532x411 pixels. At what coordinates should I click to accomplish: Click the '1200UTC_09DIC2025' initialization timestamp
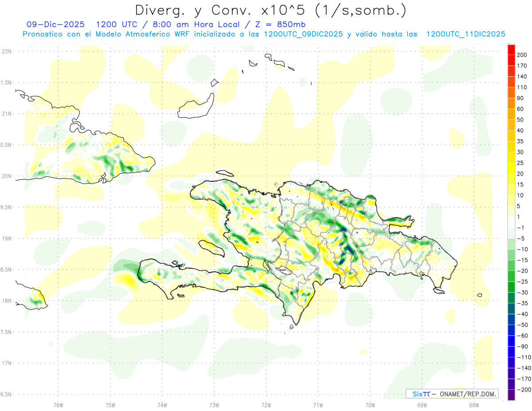(303, 34)
